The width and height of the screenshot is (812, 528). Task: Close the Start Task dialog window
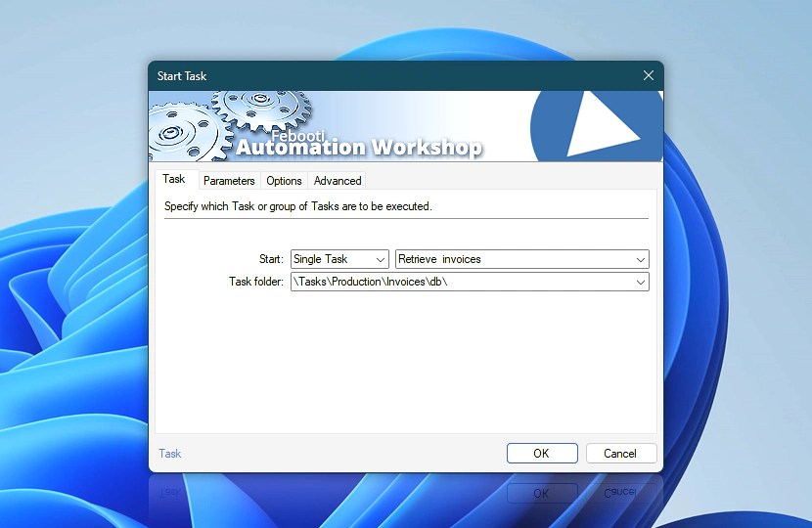[649, 75]
